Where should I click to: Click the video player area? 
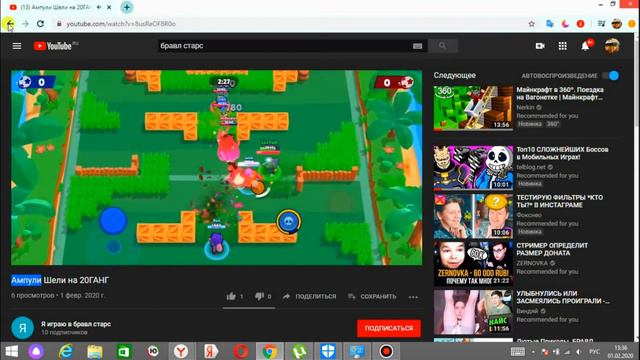tap(216, 168)
